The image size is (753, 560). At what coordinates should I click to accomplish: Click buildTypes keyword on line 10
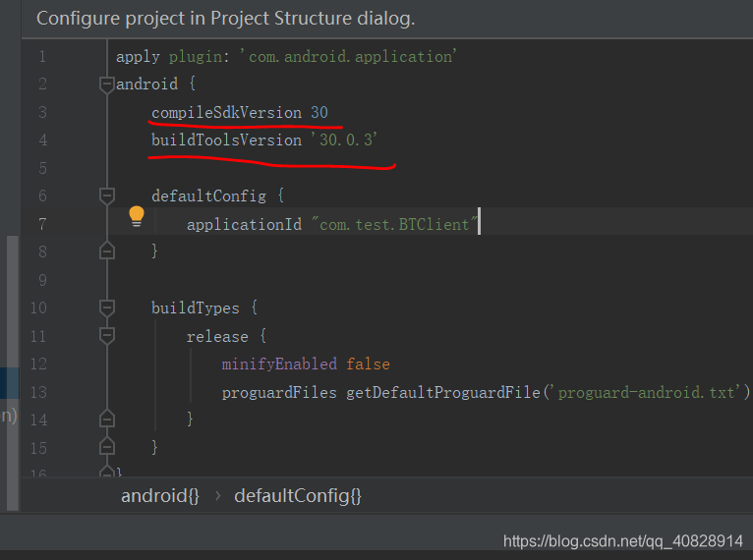(196, 308)
